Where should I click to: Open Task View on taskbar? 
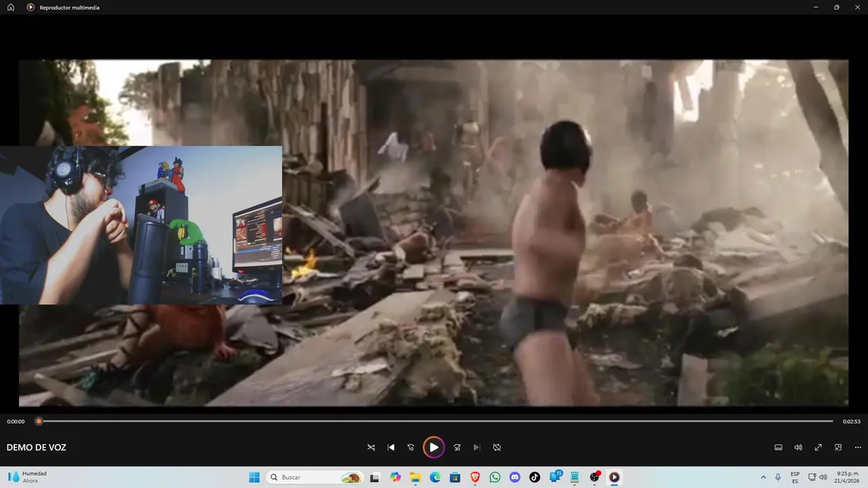[x=374, y=477]
